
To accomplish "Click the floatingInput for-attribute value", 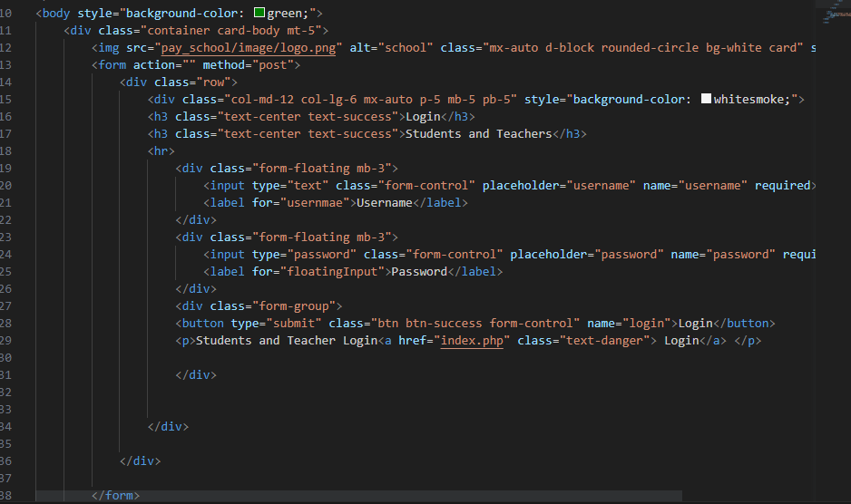I will pyautogui.click(x=332, y=272).
